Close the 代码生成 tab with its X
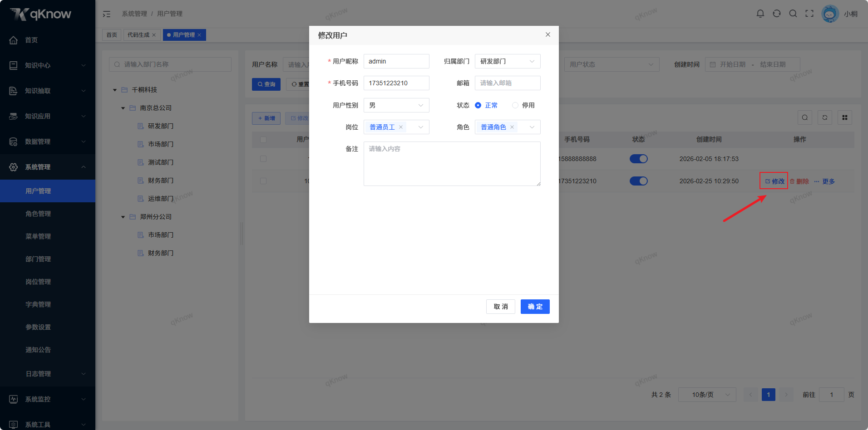Screen dimensions: 868x430 (154, 35)
